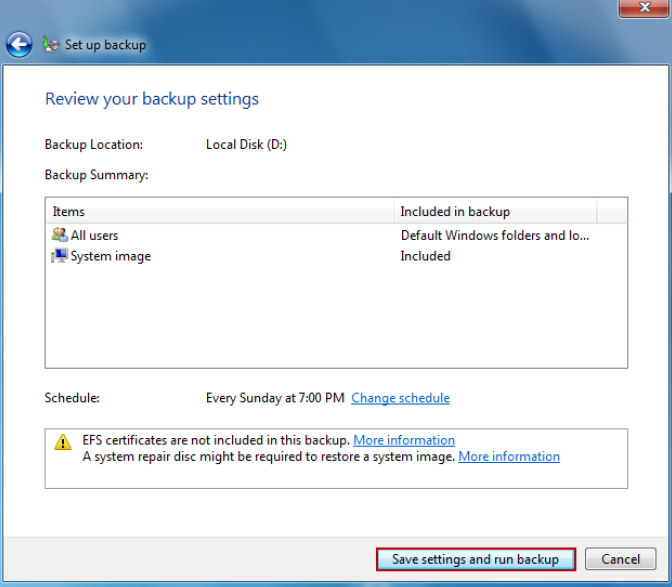The width and height of the screenshot is (672, 587).
Task: Cancel the backup setup
Action: (x=620, y=559)
